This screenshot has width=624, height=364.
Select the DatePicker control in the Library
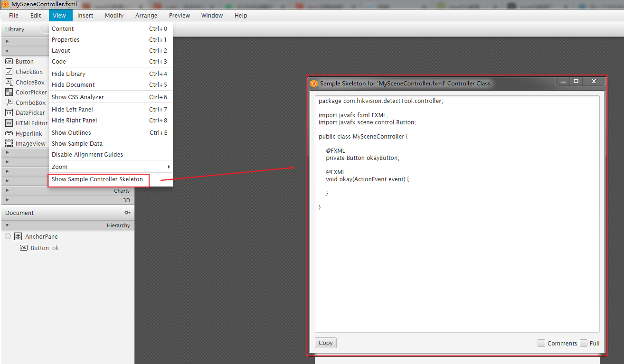24,112
